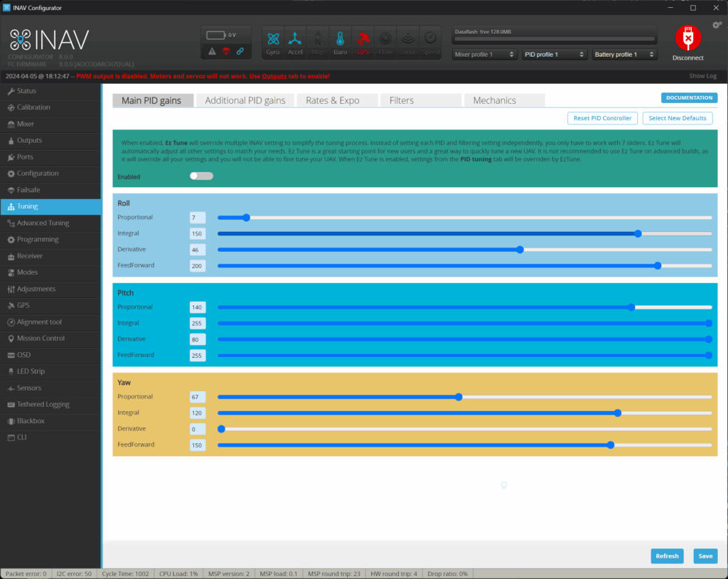Click the Pitch Proportional slider handle

(631, 307)
